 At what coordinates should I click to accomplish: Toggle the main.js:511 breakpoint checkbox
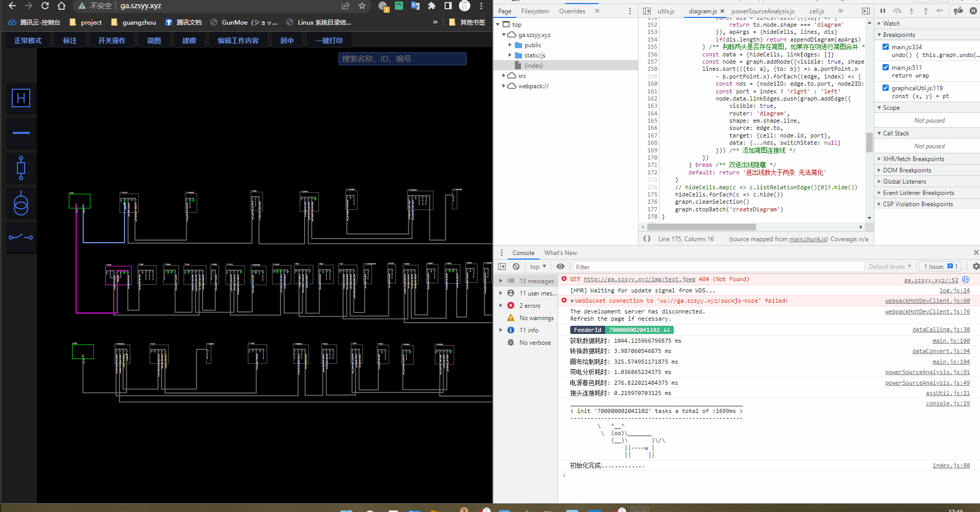coord(886,67)
